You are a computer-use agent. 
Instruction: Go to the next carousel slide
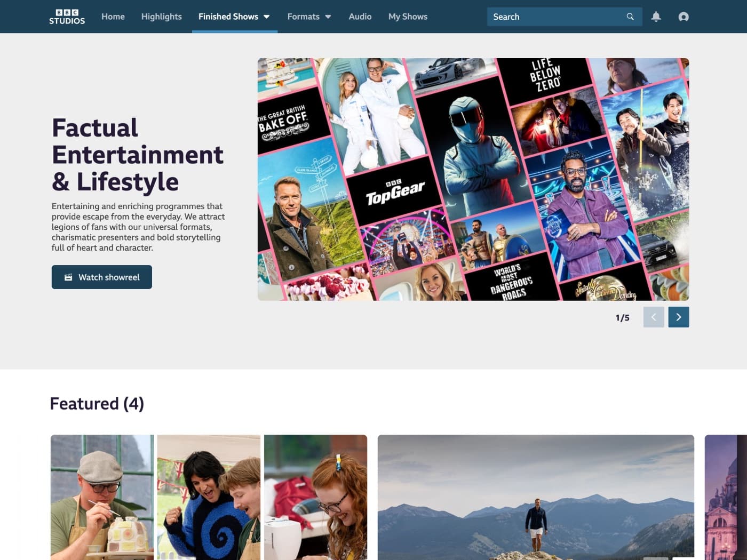pos(679,317)
